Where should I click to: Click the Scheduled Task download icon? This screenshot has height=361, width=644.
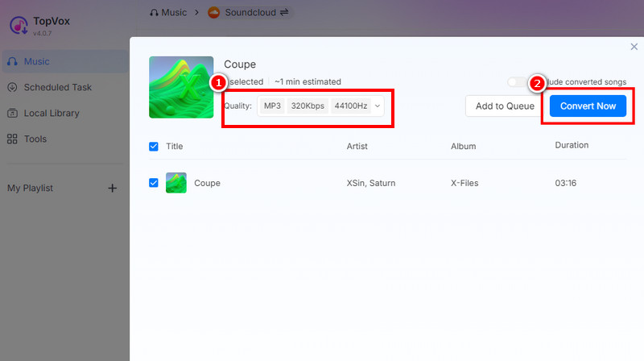(12, 87)
